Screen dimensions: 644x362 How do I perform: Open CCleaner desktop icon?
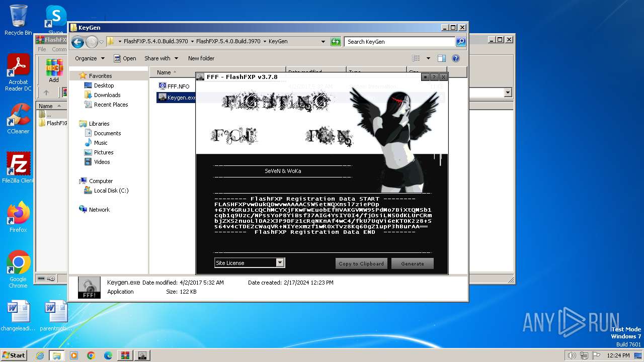click(18, 119)
